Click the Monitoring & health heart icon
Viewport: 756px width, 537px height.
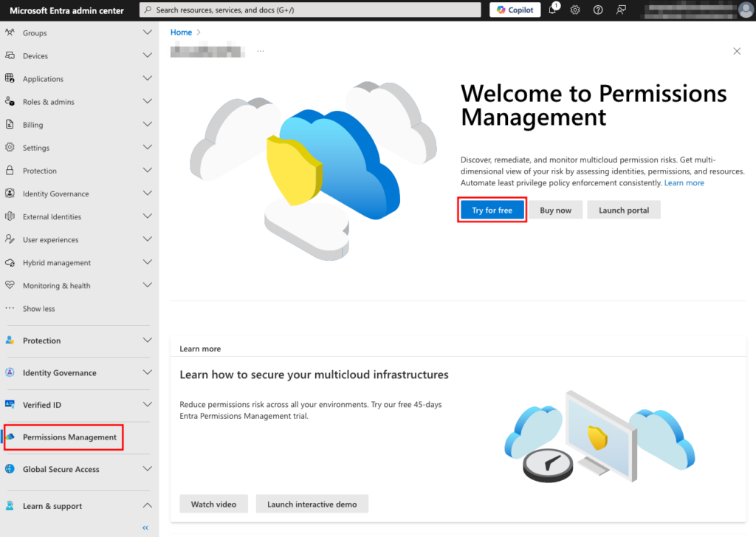click(x=10, y=285)
